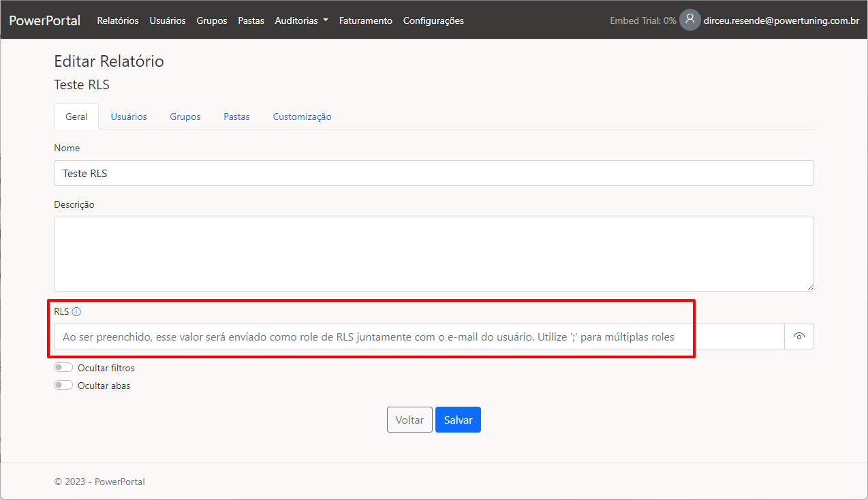This screenshot has width=868, height=500.
Task: Click the PowerPortal brand logo
Action: click(x=44, y=20)
